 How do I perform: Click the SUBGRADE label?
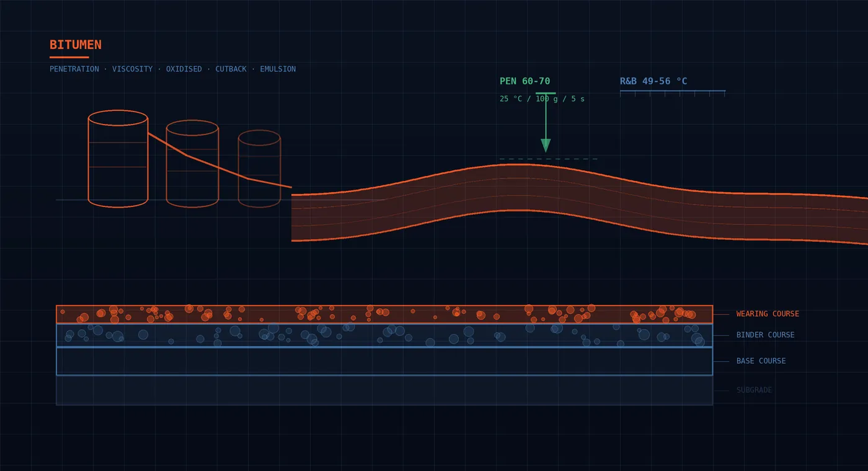(754, 390)
